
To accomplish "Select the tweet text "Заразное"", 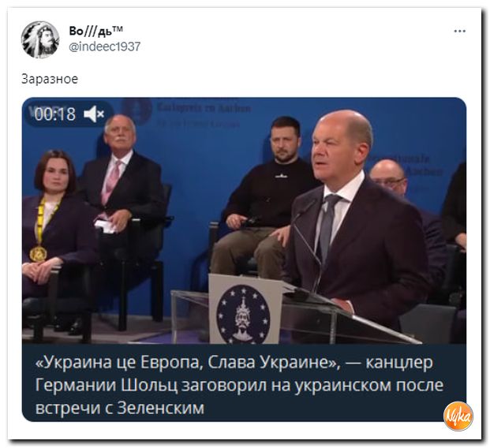I will [x=50, y=79].
